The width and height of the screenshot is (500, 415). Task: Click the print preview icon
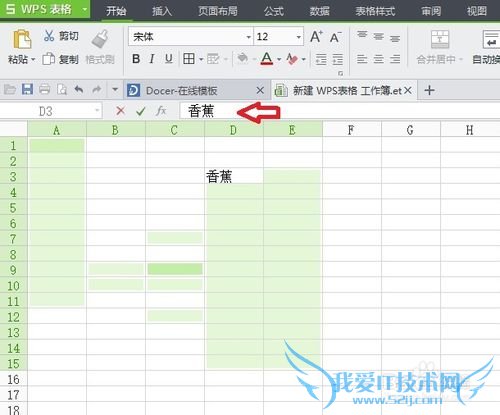pyautogui.click(x=62, y=89)
